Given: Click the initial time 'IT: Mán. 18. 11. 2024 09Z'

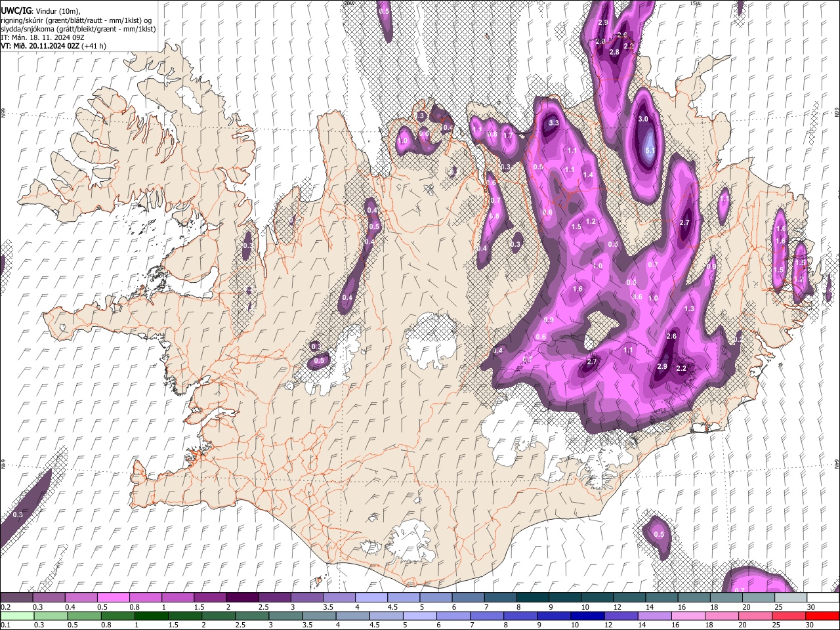Looking at the screenshot, I should [x=43, y=37].
